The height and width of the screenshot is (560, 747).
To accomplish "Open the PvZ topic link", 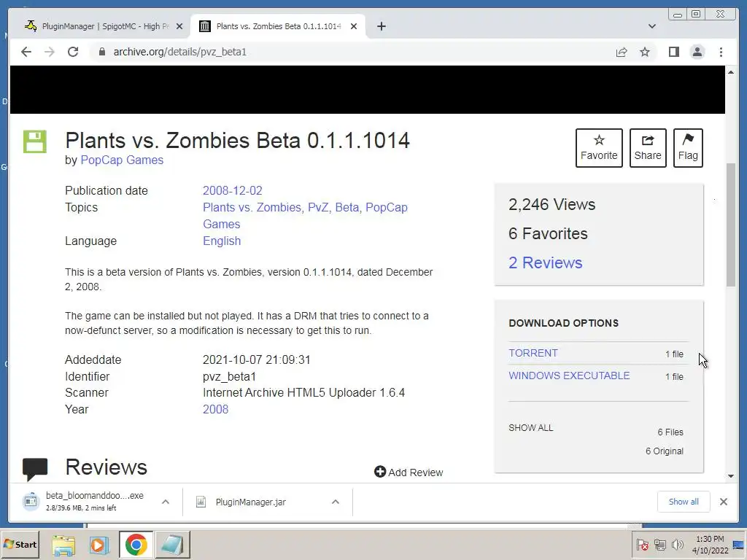I will click(x=318, y=207).
